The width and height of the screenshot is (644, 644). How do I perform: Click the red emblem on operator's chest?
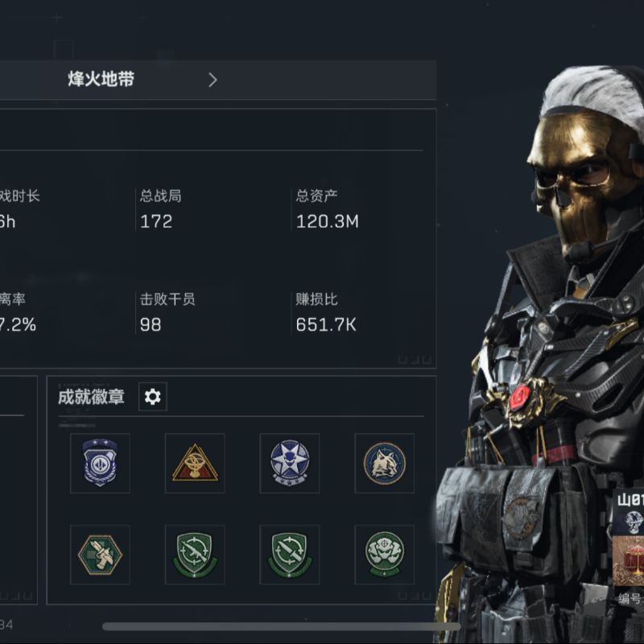521,397
